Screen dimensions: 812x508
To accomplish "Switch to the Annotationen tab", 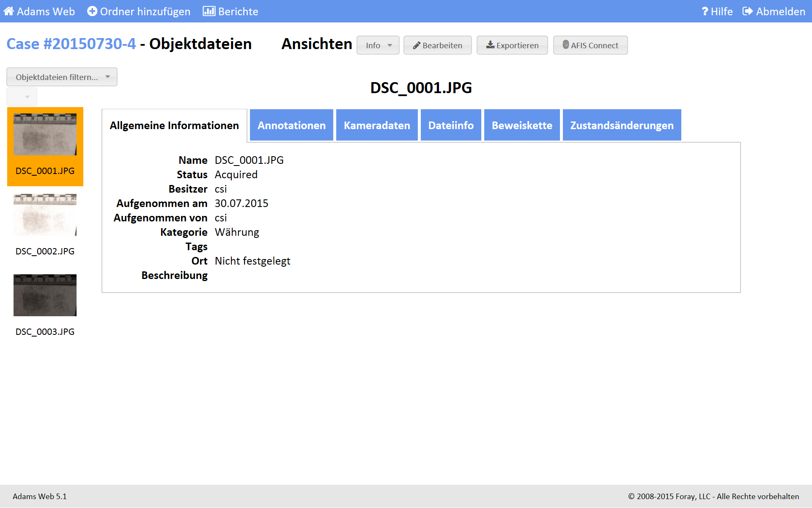I will (x=291, y=125).
